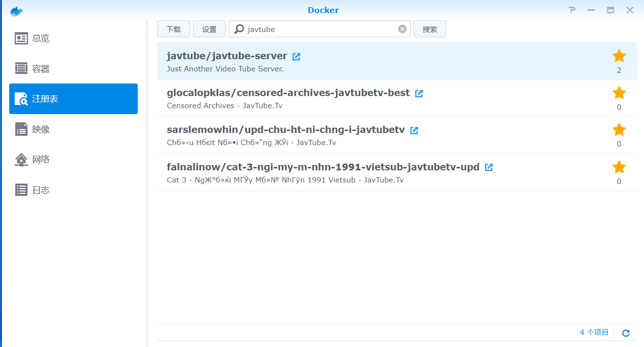The image size is (644, 347).
Task: Click the 映像 images sidebar icon
Action: coord(21,129)
